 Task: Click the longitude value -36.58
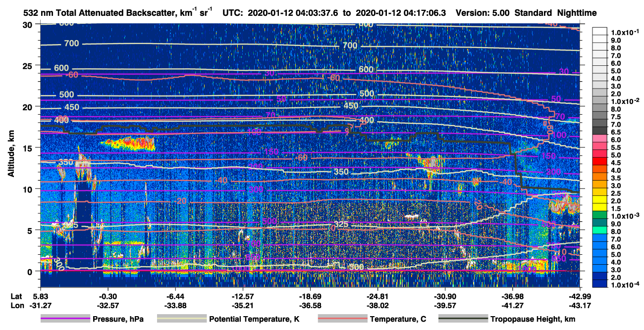point(310,306)
